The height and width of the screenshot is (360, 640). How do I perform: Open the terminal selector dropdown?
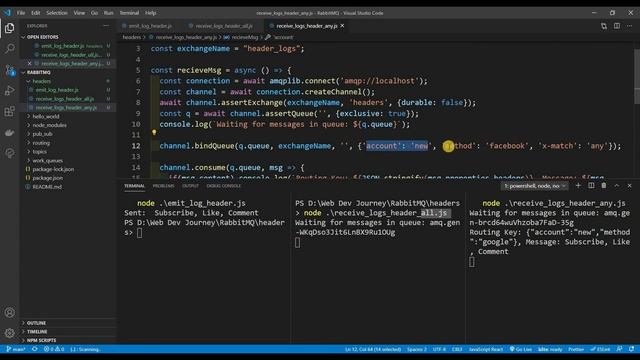coord(535,186)
